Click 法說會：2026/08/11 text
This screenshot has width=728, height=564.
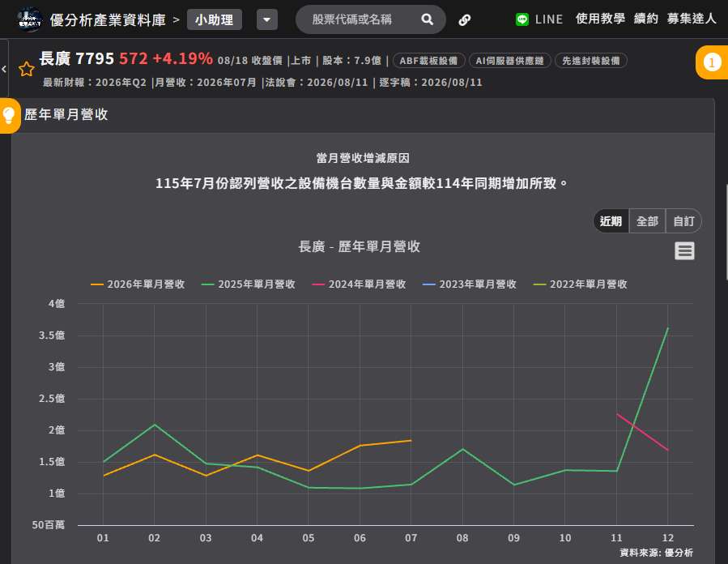tap(317, 82)
